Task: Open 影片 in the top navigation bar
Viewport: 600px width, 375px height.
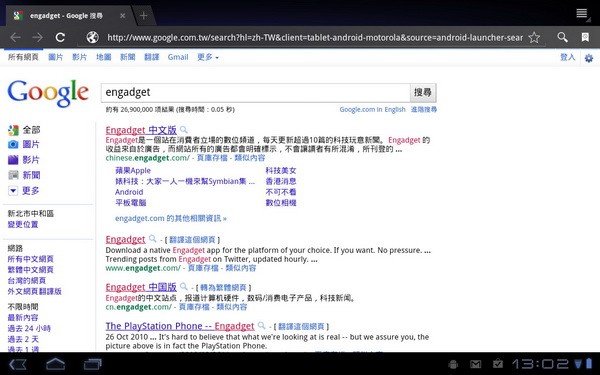Action: (x=80, y=57)
